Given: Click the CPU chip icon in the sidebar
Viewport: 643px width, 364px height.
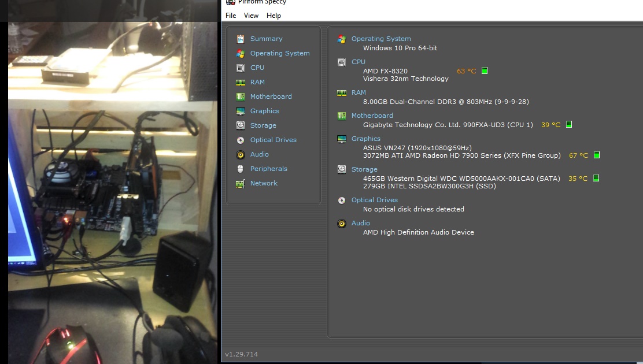Looking at the screenshot, I should (x=241, y=68).
